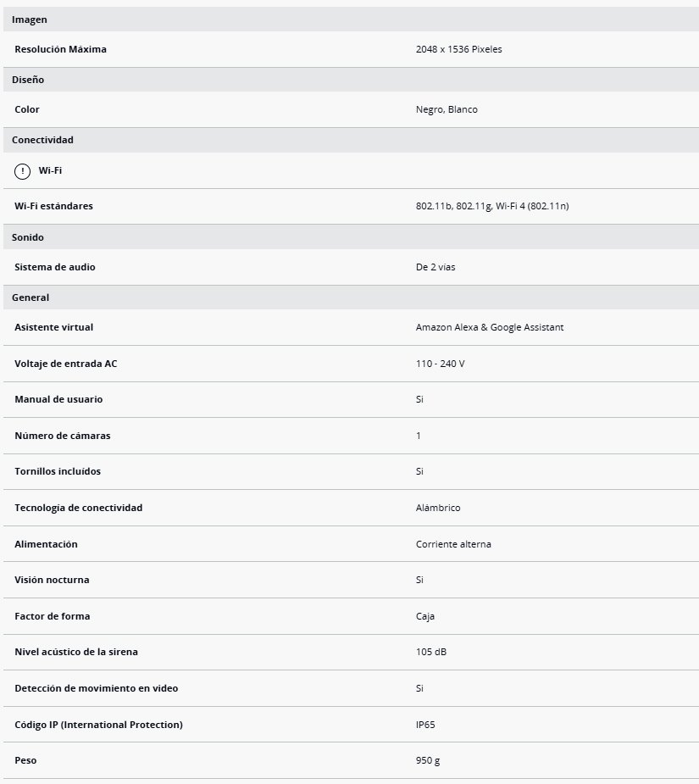Image resolution: width=699 pixels, height=784 pixels.
Task: Select the Sistema de audio label
Action: (x=55, y=267)
